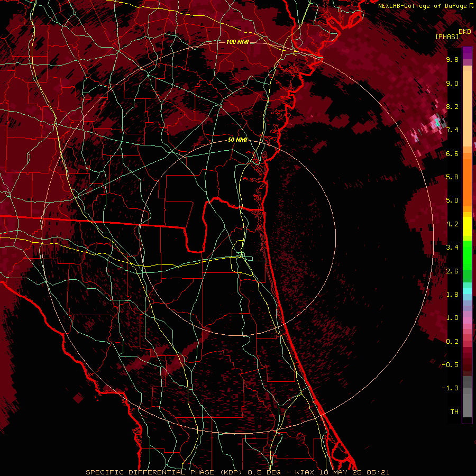
Task: Click the 2.6 legend value
Action: pos(452,271)
